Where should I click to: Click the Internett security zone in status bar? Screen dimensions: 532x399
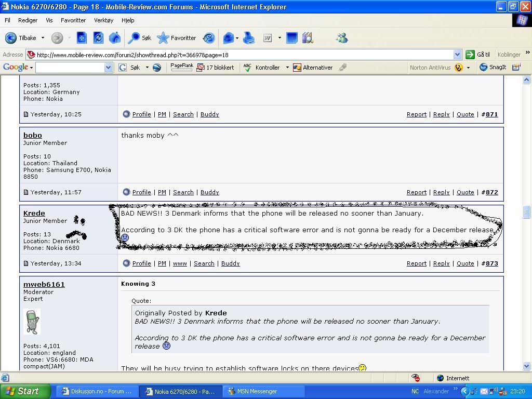tap(453, 378)
